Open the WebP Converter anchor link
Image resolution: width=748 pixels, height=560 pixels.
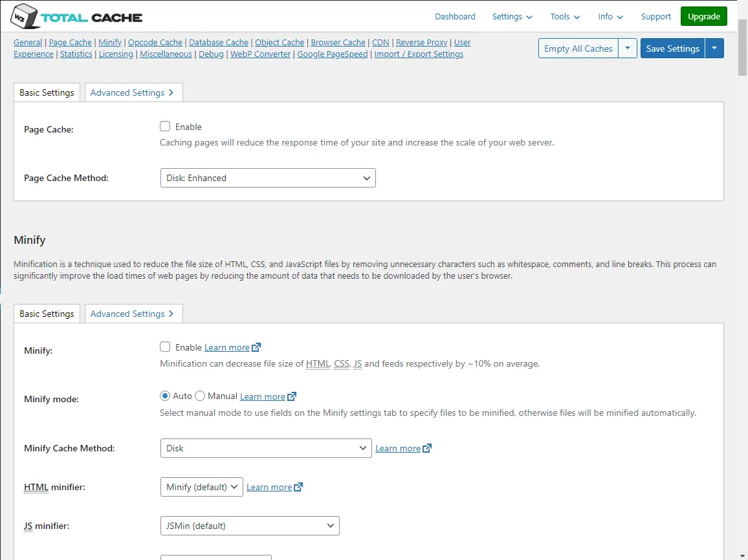click(261, 54)
